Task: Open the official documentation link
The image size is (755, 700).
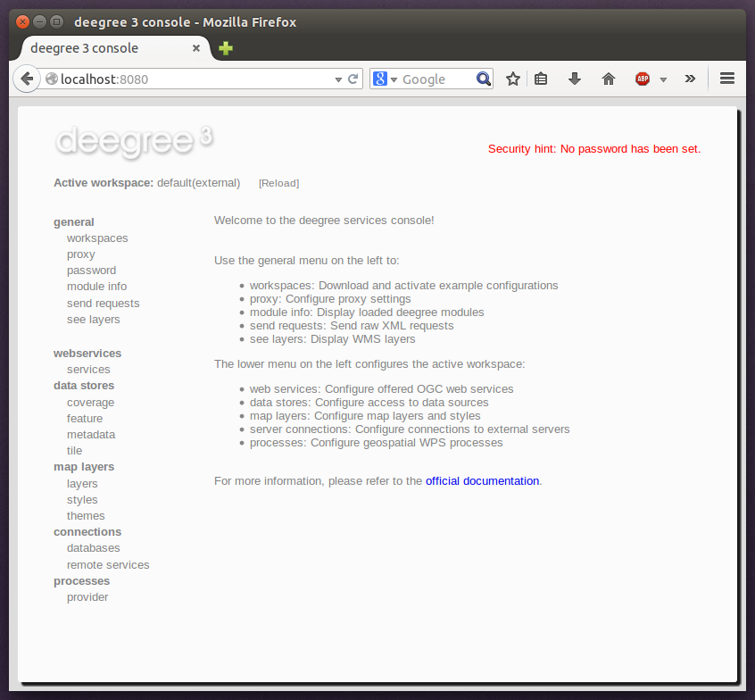Action: [x=482, y=480]
